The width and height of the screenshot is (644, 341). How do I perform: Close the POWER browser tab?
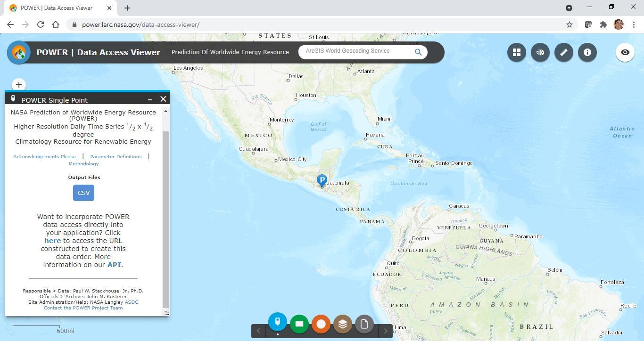coord(109,8)
